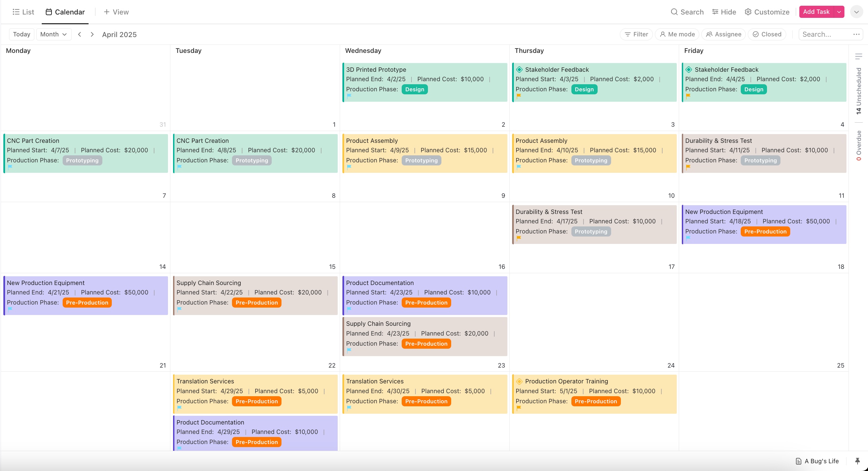The width and height of the screenshot is (868, 471).
Task: Click the flag on April 7 CNC Part Creation
Action: pyautogui.click(x=10, y=167)
